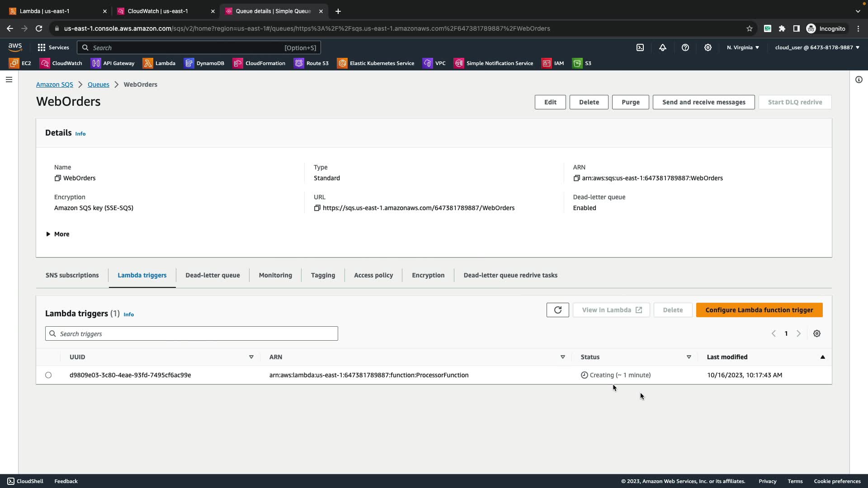
Task: Copy the queue ARN with copy icon
Action: point(576,178)
